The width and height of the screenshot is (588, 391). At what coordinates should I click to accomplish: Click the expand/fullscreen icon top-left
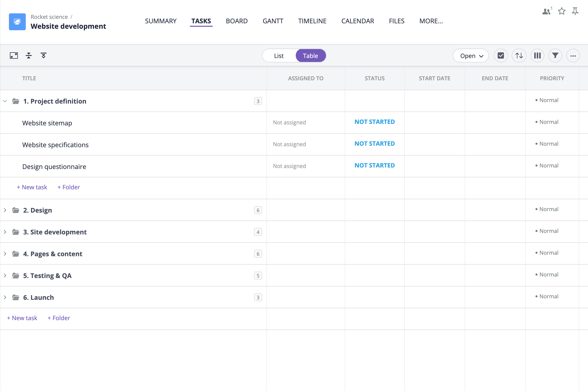click(x=14, y=56)
